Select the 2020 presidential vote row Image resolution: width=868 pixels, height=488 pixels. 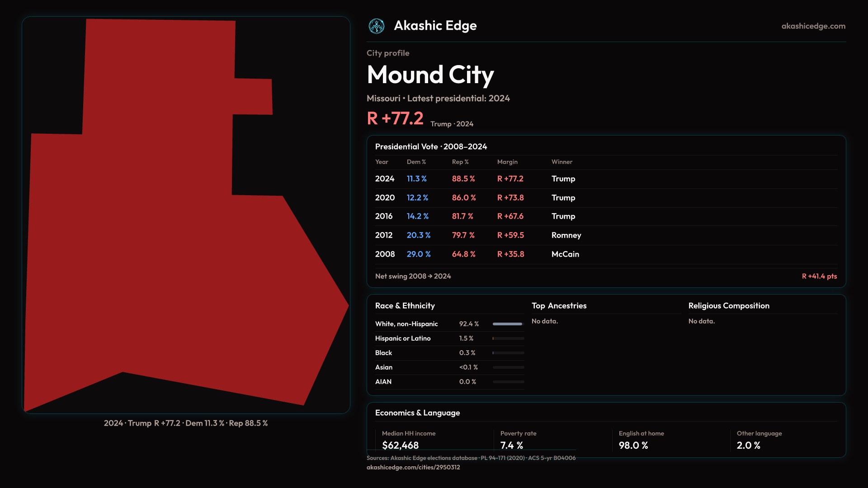click(606, 198)
